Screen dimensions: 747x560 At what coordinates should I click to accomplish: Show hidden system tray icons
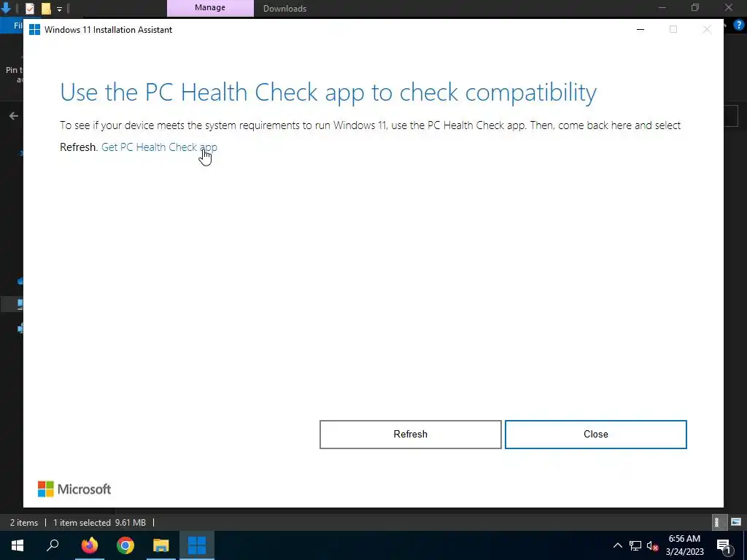tap(617, 545)
